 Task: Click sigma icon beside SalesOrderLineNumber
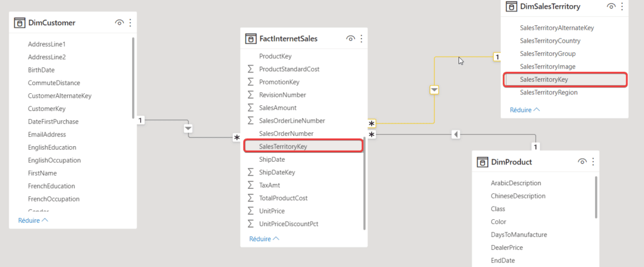click(x=251, y=120)
